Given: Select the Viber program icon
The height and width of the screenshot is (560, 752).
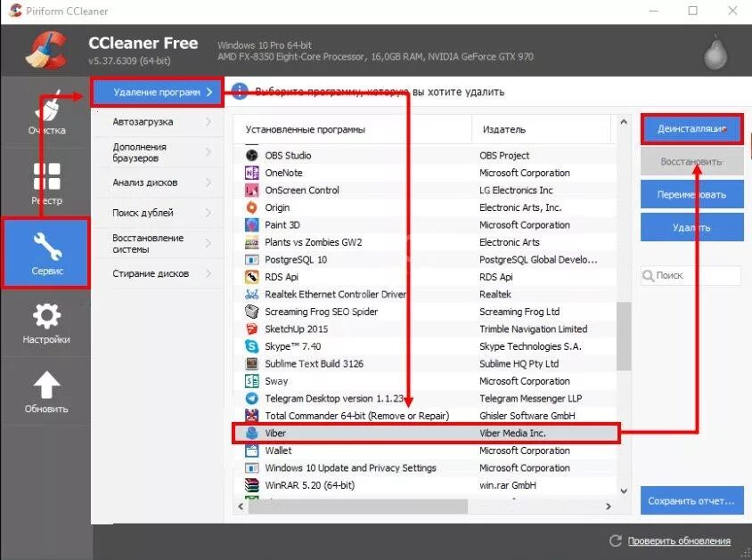Looking at the screenshot, I should point(252,433).
